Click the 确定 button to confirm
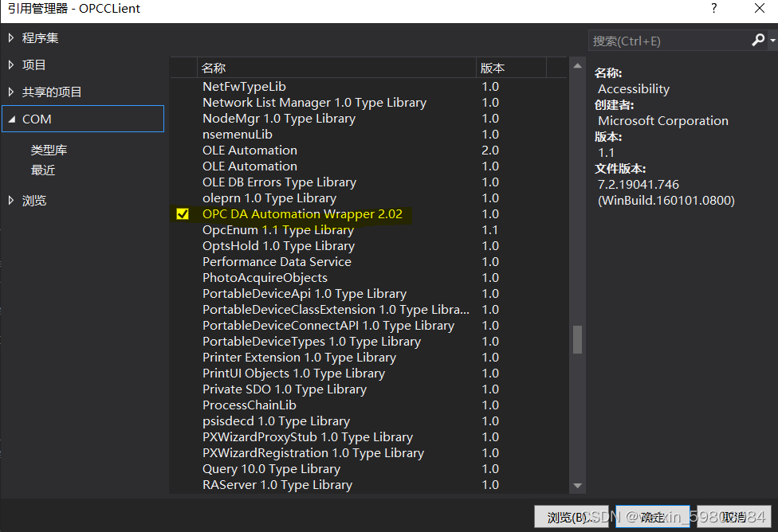The width and height of the screenshot is (778, 532). click(653, 517)
